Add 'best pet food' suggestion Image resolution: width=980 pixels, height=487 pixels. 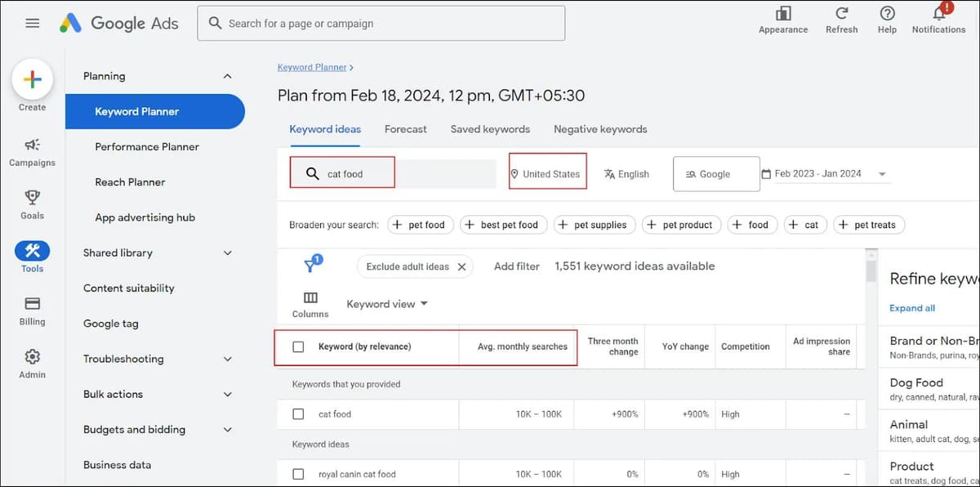tap(503, 225)
